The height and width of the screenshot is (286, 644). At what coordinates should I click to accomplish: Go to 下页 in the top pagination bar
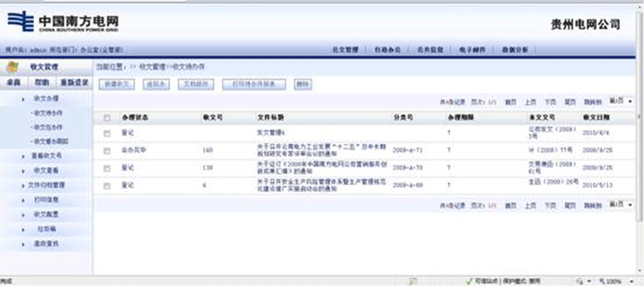tap(550, 102)
